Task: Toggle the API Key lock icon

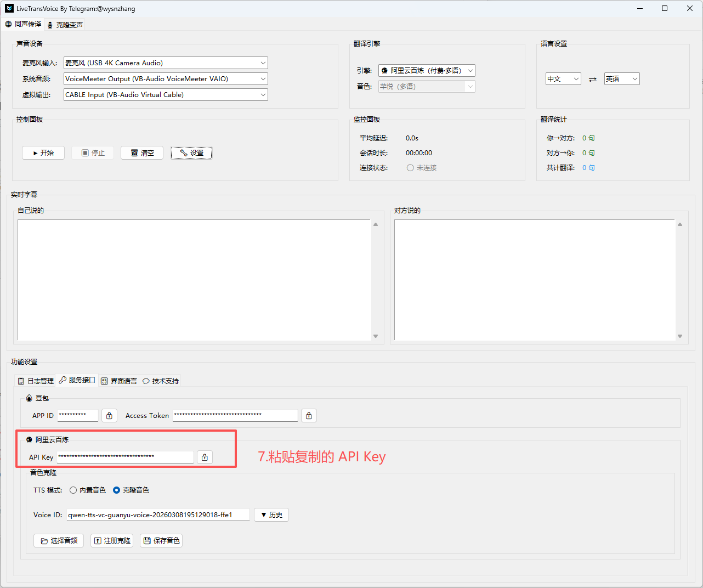Action: [x=205, y=457]
